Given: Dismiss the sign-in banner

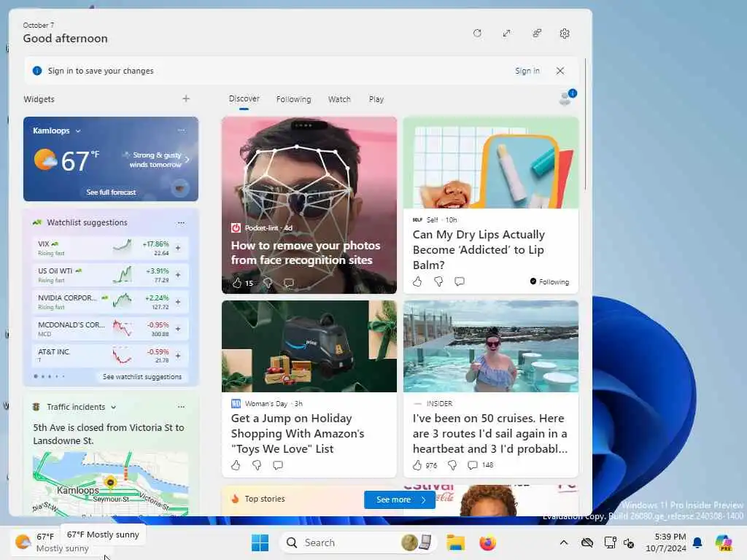Looking at the screenshot, I should 560,71.
